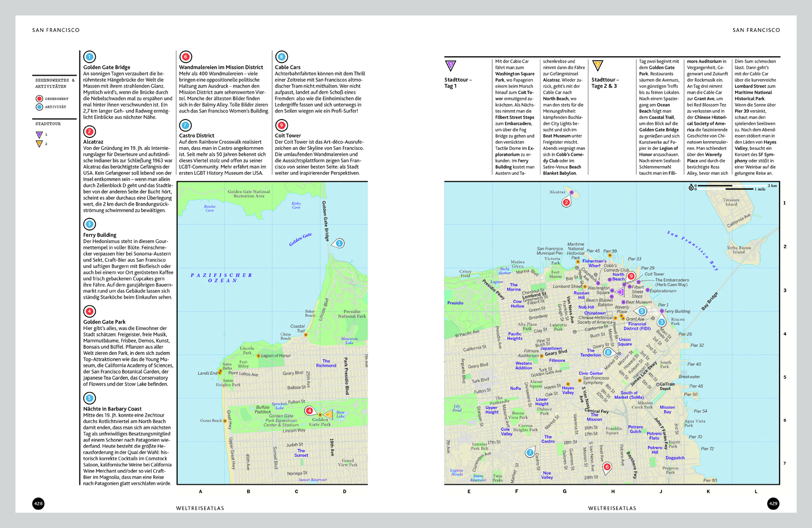Click the purple tour 1 triangle on map

point(620,292)
